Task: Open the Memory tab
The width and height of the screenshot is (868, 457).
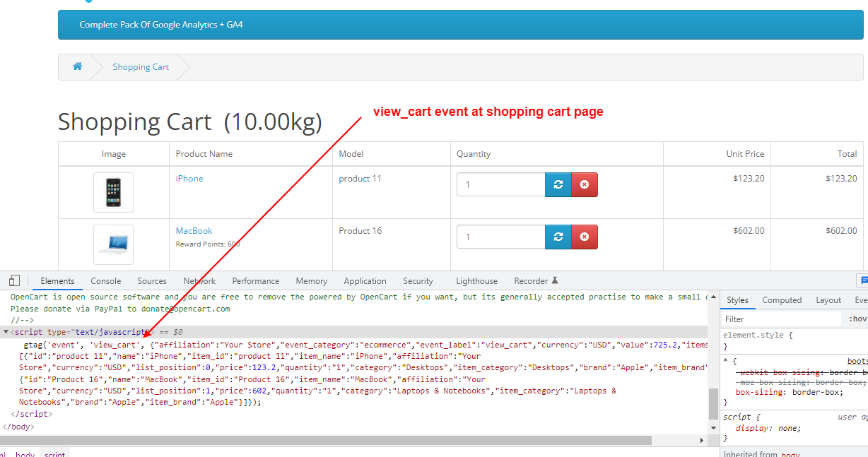Action: pyautogui.click(x=312, y=280)
